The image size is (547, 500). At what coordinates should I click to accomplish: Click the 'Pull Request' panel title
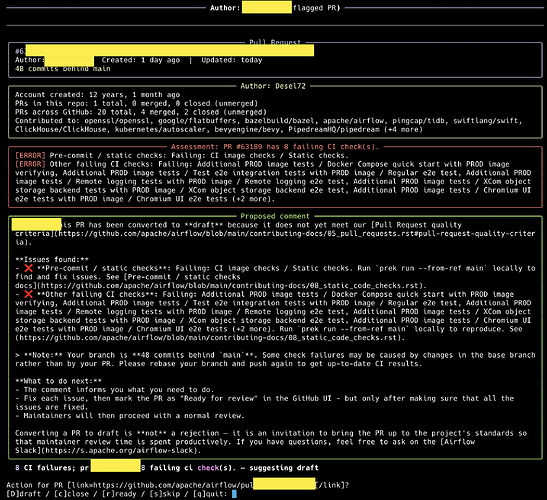[x=275, y=42]
